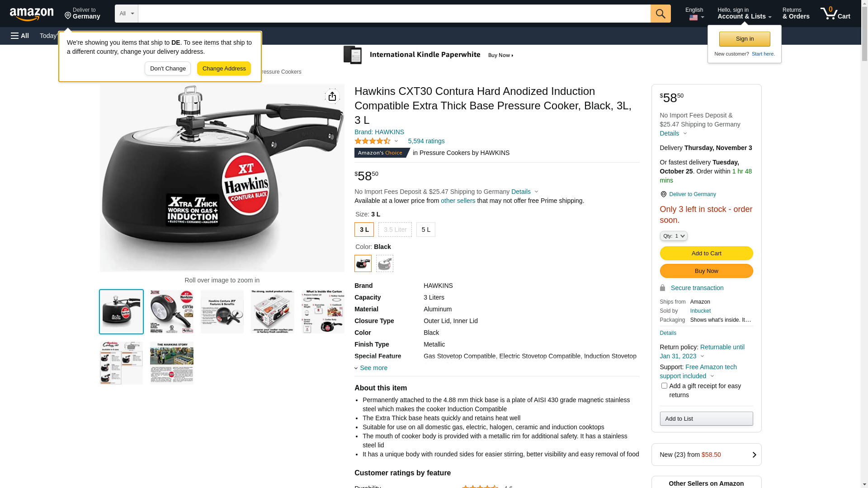
Task: Open the shopping cart icon
Action: coord(835,14)
